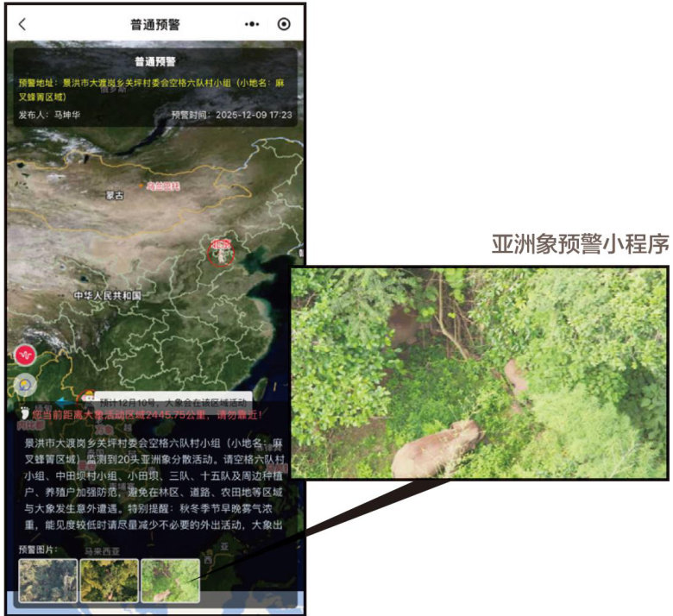Click the red wave icon button
The image size is (673, 616).
pos(25,355)
